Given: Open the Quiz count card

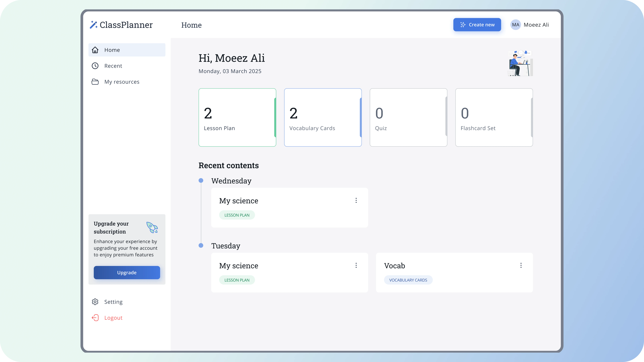Looking at the screenshot, I should (409, 117).
